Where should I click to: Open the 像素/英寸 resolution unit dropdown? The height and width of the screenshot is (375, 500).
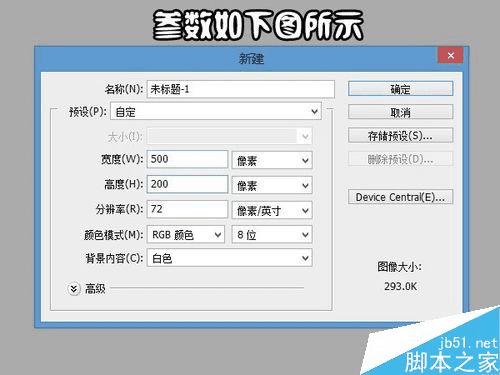point(272,210)
